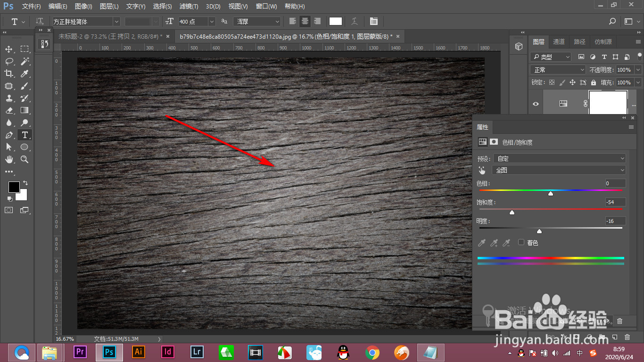Open the warp text icon
The height and width of the screenshot is (362, 644).
354,21
